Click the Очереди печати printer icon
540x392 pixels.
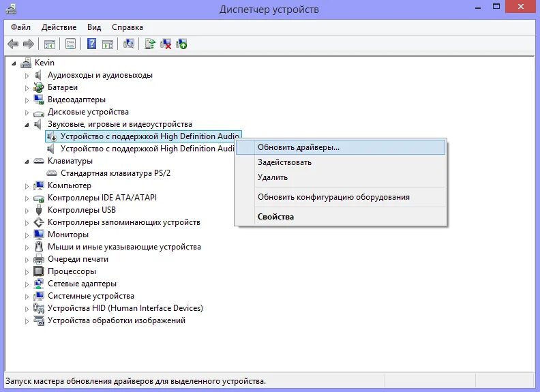pos(39,259)
